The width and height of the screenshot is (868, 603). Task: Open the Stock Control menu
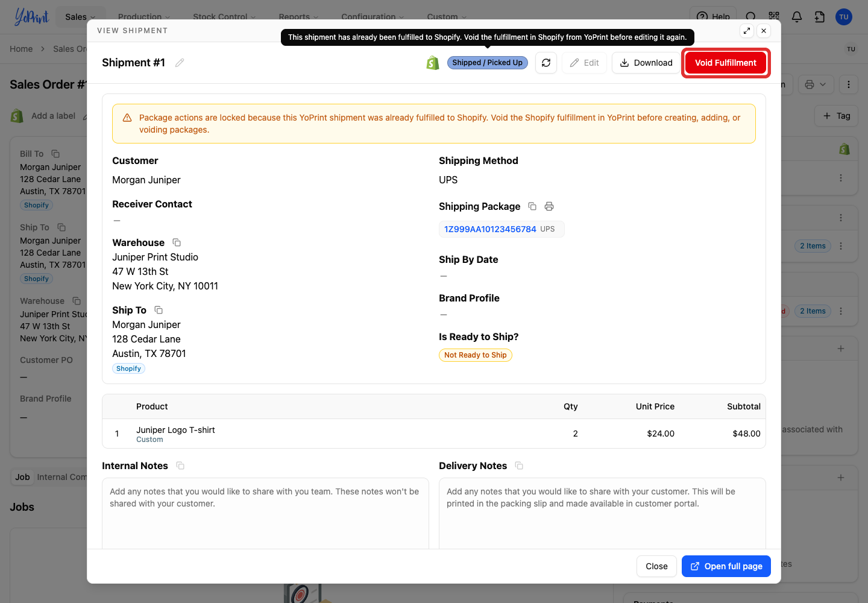tap(224, 17)
